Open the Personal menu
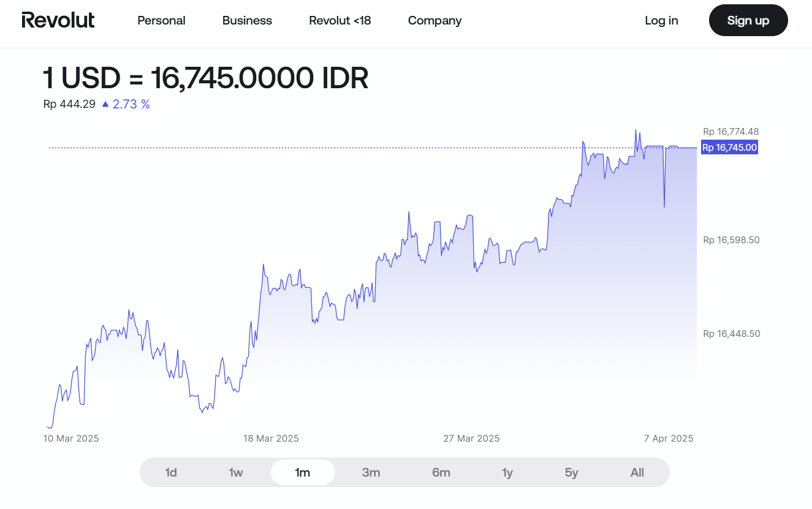This screenshot has height=509, width=812. tap(161, 20)
